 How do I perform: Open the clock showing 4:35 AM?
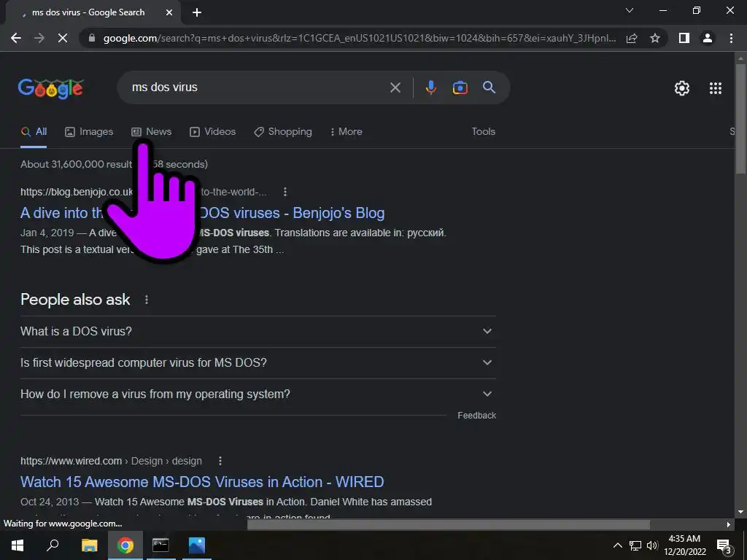pos(684,545)
